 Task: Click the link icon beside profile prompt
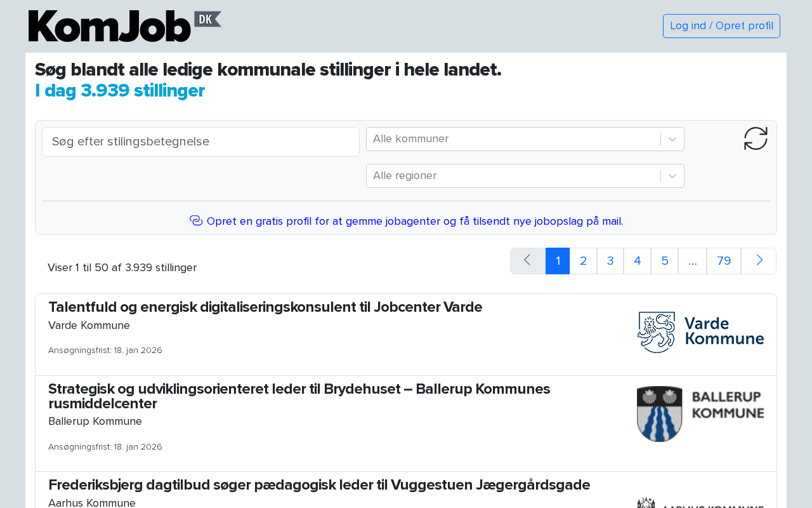196,220
